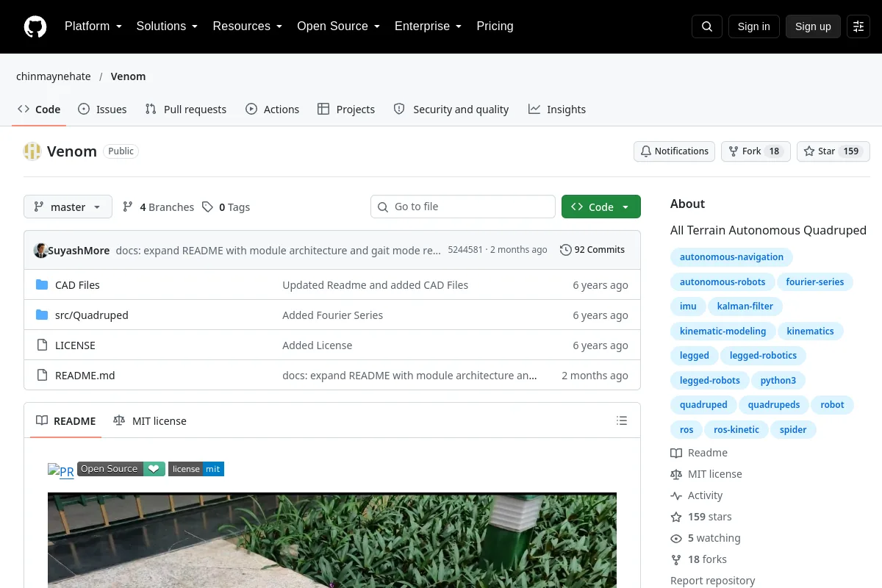Click commit hash 5244581

pyautogui.click(x=465, y=250)
